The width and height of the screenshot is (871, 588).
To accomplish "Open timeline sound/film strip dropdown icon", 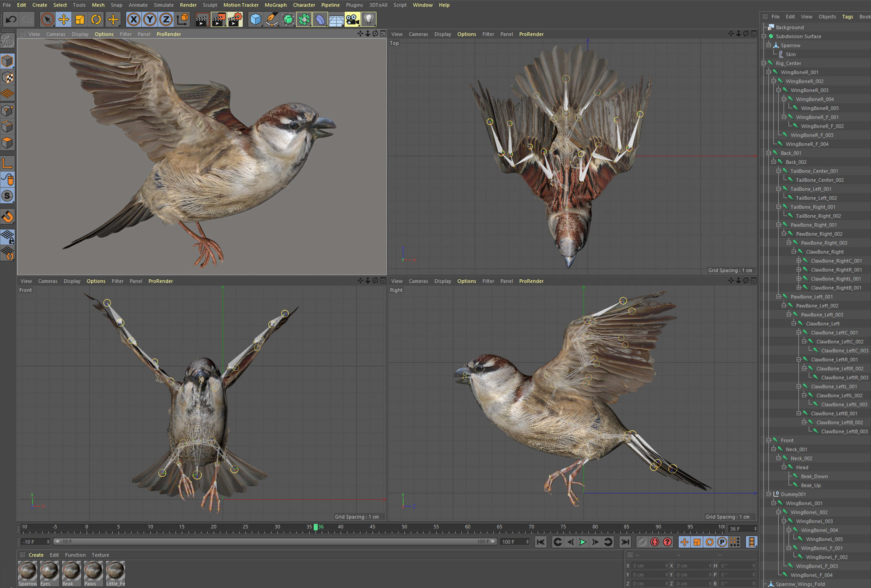I will click(x=751, y=542).
